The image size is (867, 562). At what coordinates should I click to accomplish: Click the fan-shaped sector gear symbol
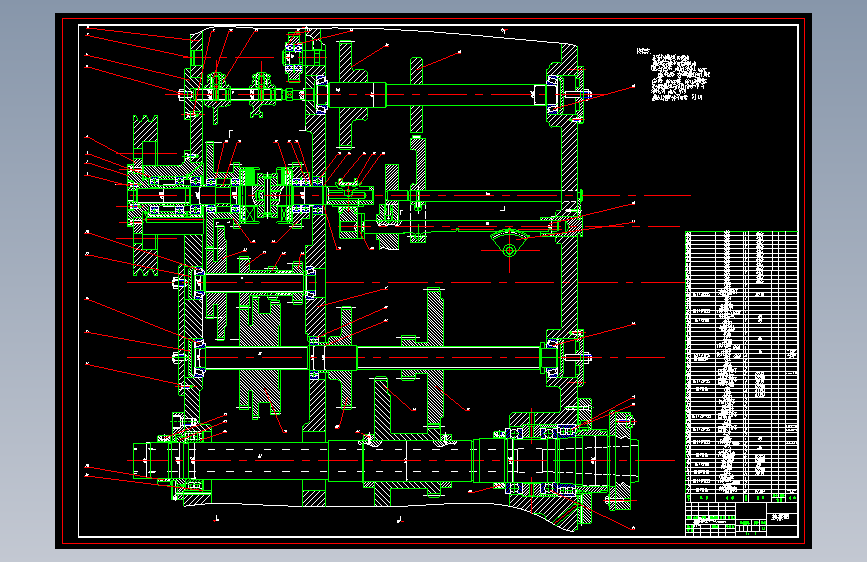(x=509, y=244)
